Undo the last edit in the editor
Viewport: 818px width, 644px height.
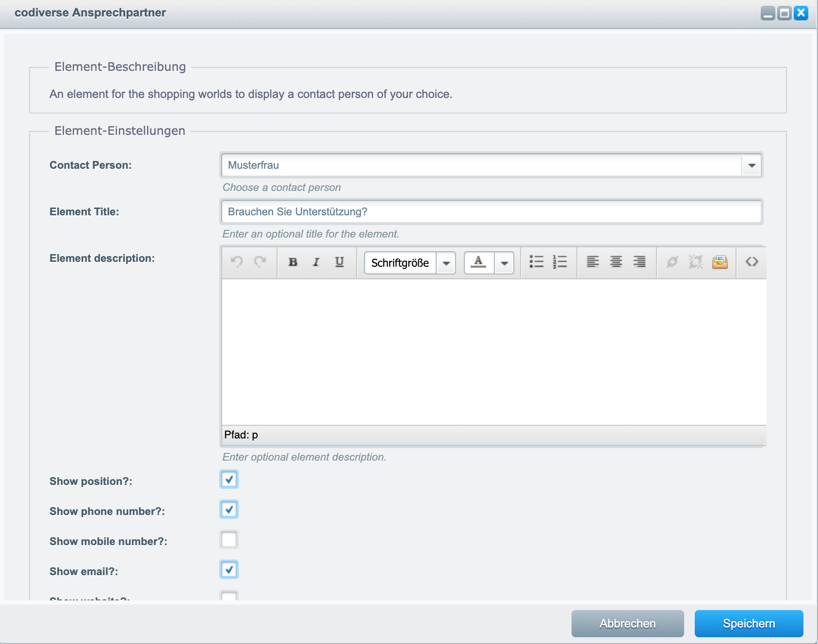pos(237,262)
